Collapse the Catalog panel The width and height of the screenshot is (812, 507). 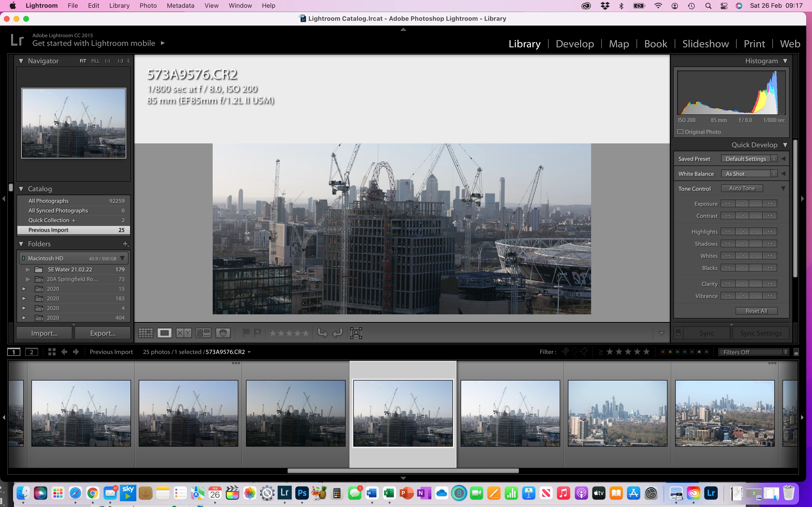point(21,189)
